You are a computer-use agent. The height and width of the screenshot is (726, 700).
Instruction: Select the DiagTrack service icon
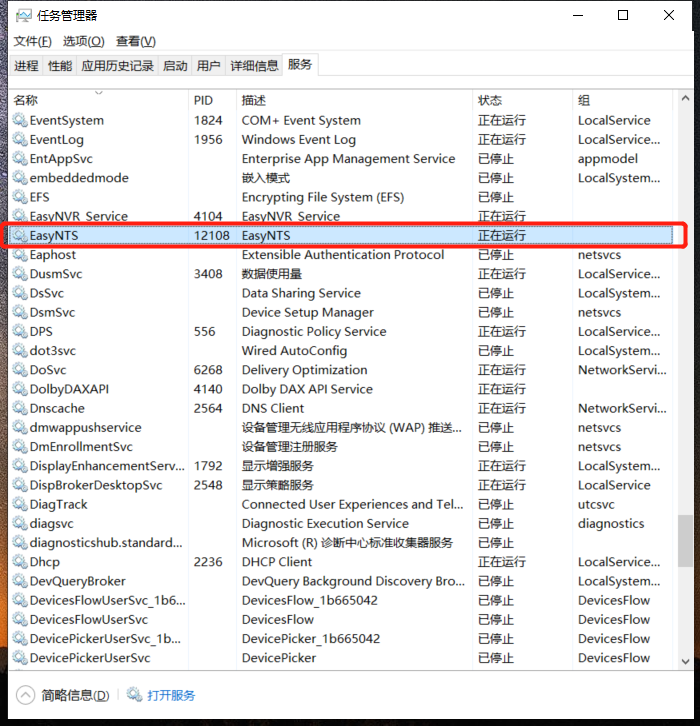[x=20, y=505]
